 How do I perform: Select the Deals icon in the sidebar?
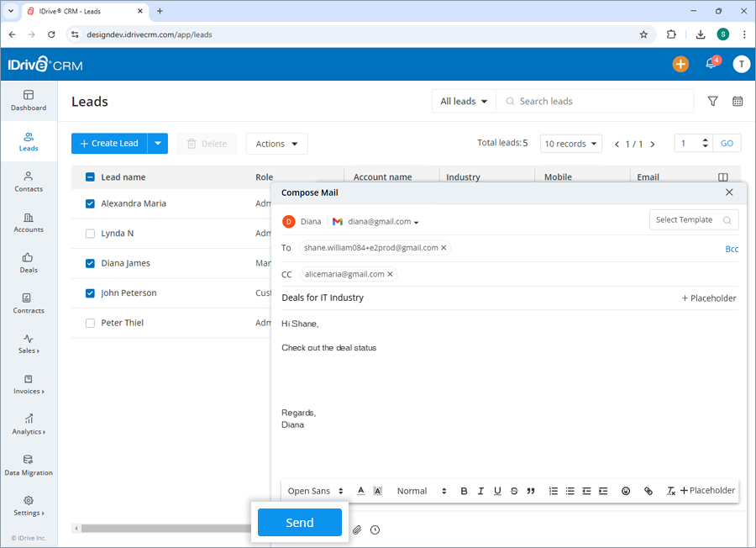tap(29, 262)
